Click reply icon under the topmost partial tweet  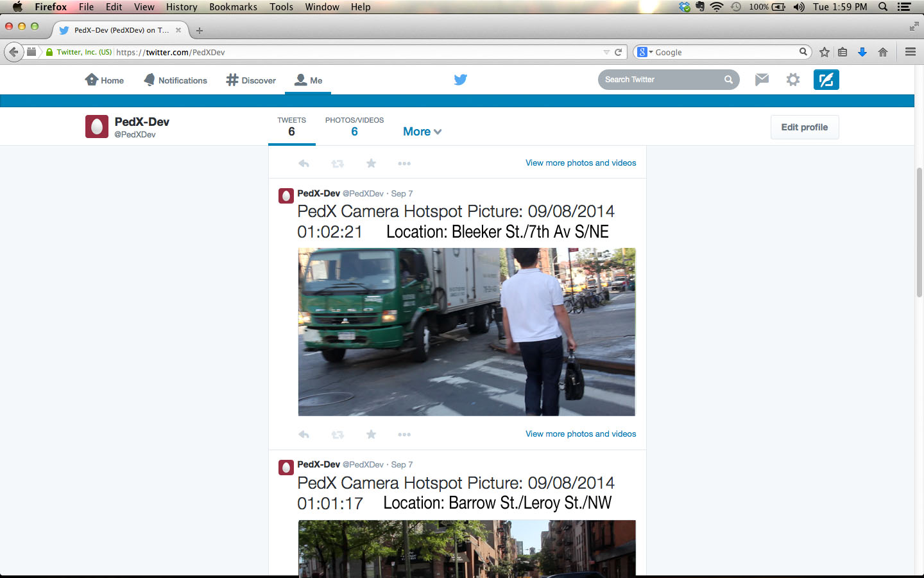304,164
